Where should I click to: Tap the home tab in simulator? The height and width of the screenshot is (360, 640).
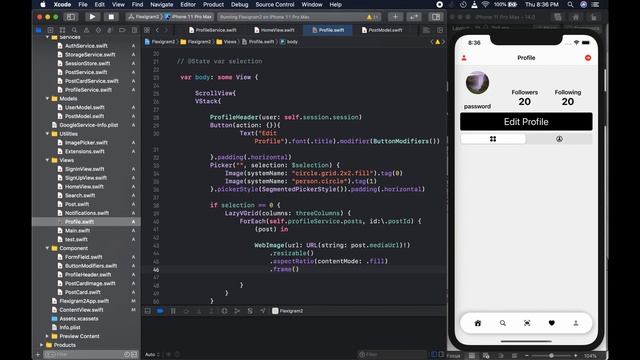pos(478,323)
